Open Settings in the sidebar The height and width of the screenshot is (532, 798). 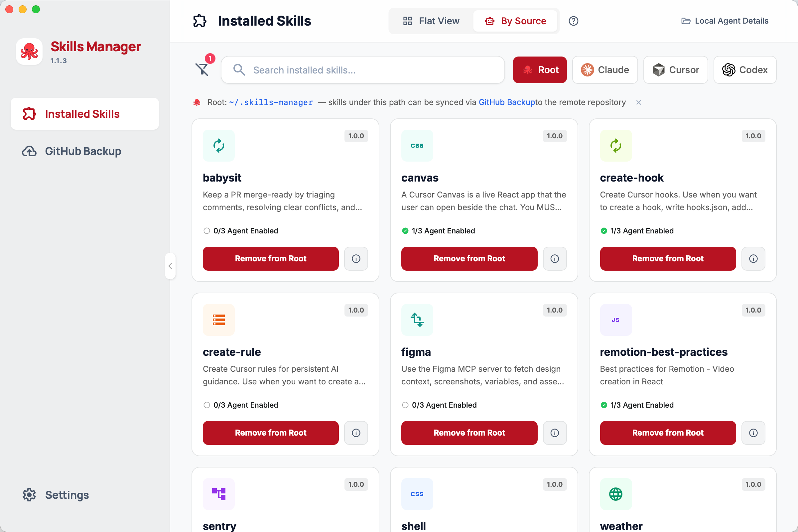(66, 495)
